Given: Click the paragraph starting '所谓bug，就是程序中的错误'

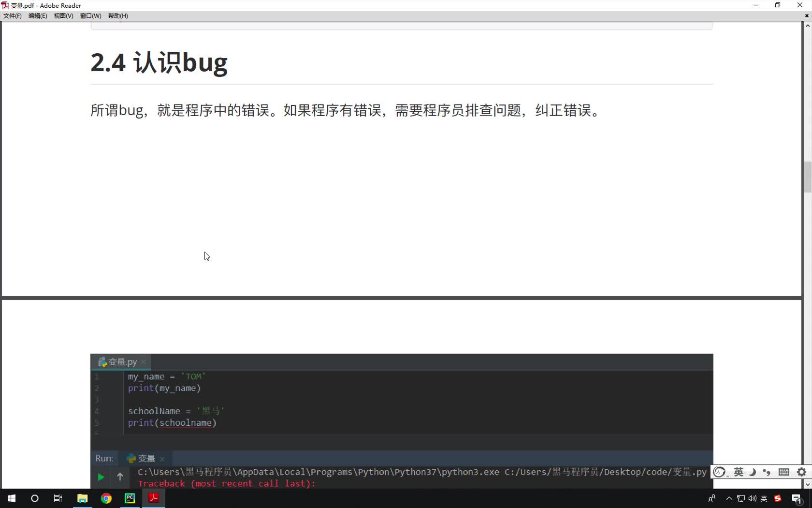Looking at the screenshot, I should coord(346,110).
